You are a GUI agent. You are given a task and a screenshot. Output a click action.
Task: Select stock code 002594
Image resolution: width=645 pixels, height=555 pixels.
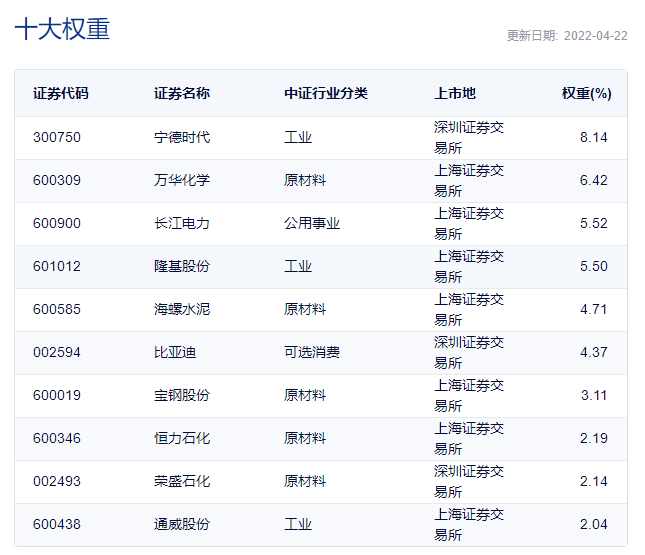(x=57, y=352)
